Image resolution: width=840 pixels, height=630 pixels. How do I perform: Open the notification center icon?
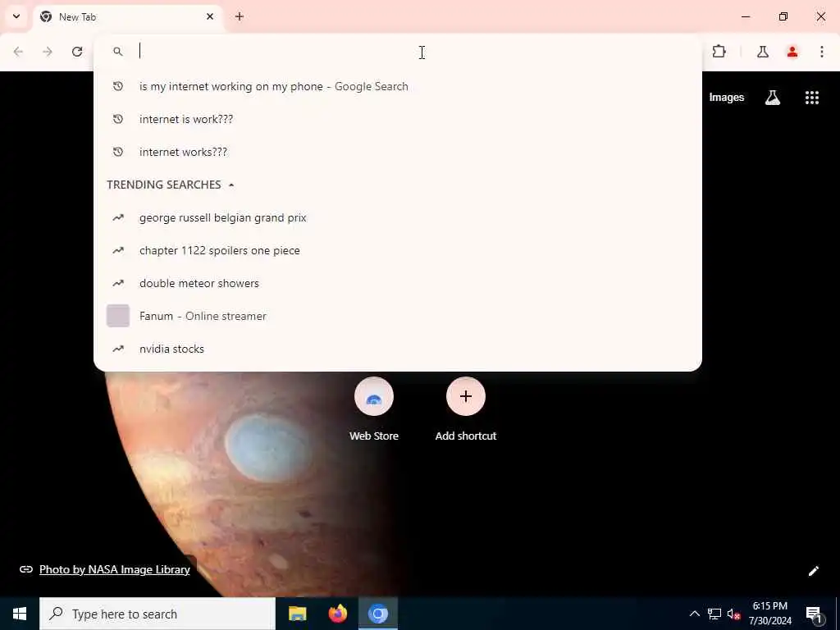[x=814, y=614]
